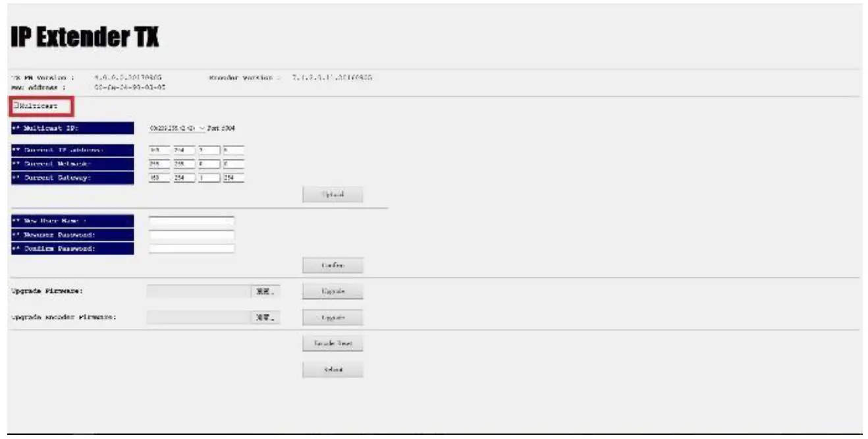Screen dimensions: 868x439
Task: Focus the New User Name field
Action: [x=192, y=221]
